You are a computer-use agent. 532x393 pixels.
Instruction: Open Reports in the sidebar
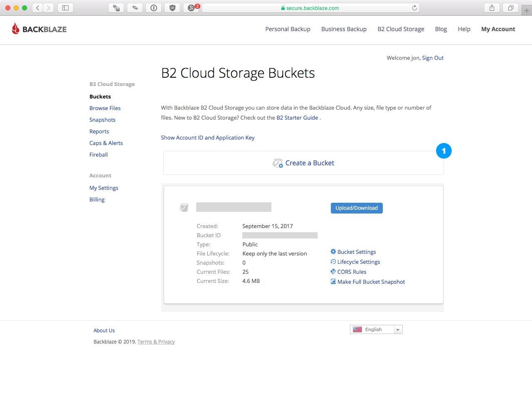(x=99, y=131)
